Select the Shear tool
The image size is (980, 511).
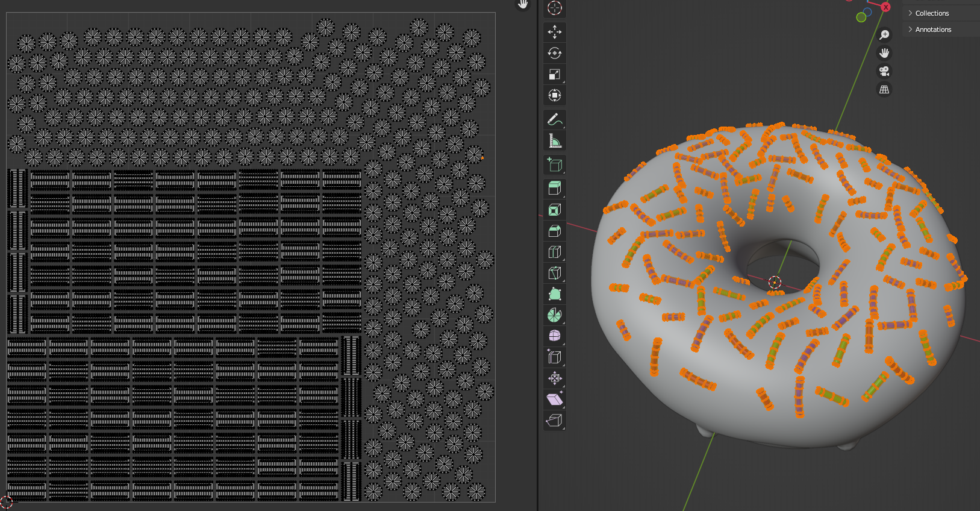554,399
